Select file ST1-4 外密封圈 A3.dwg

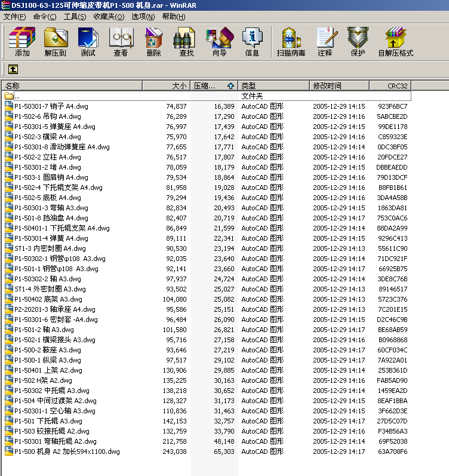pos(50,289)
